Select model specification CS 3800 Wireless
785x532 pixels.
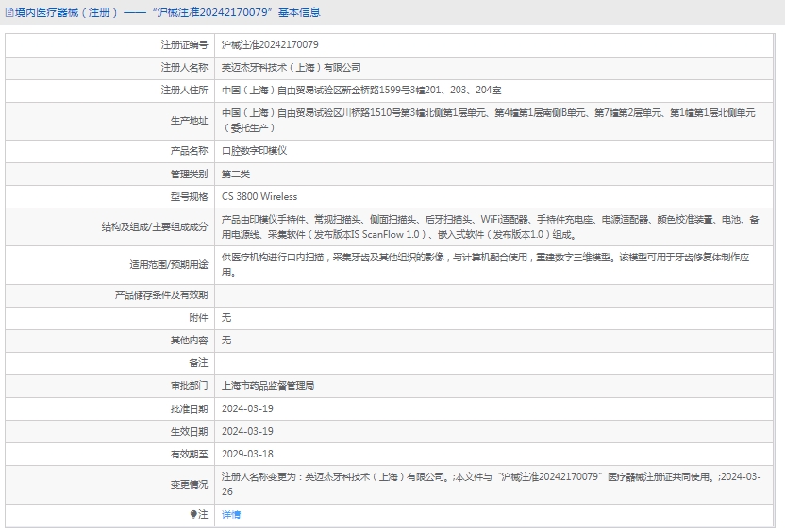tap(259, 197)
